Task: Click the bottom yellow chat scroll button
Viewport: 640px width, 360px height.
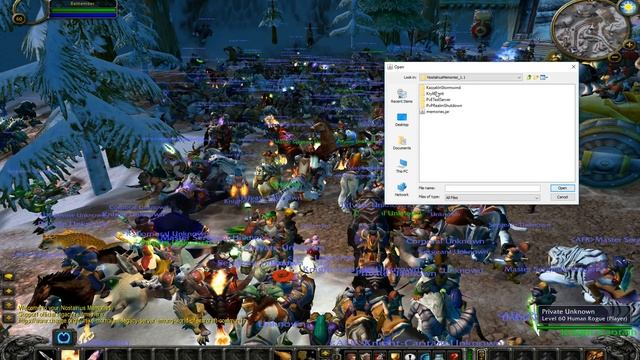Action: pos(9,318)
